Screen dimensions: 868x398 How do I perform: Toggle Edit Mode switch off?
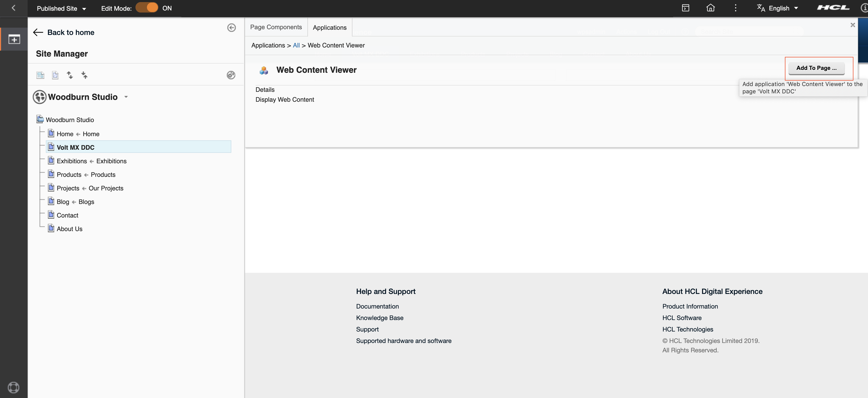pos(147,8)
